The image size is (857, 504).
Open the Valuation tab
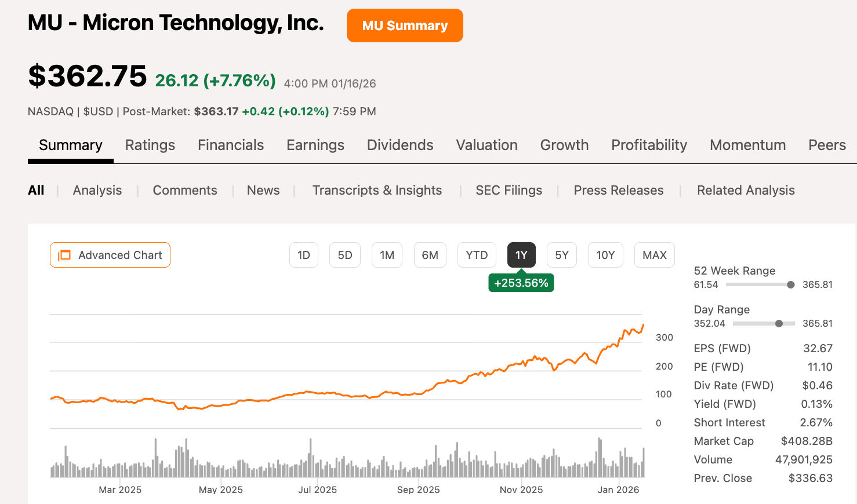486,145
